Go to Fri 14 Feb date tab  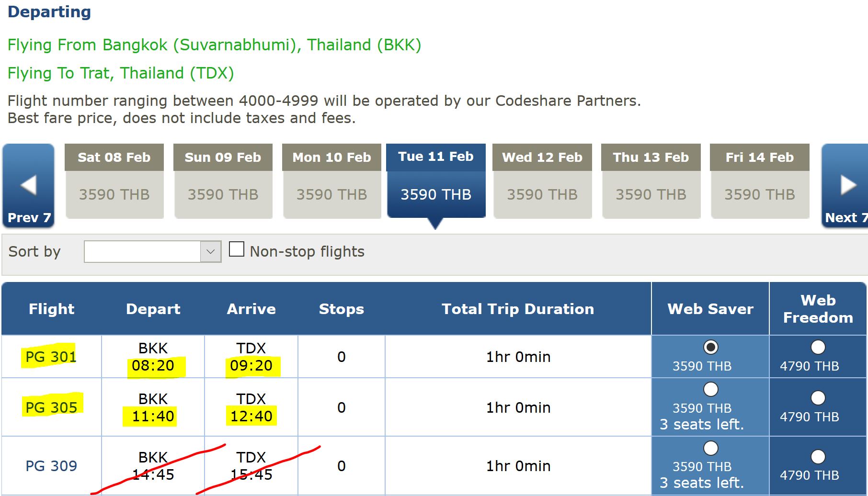760,181
